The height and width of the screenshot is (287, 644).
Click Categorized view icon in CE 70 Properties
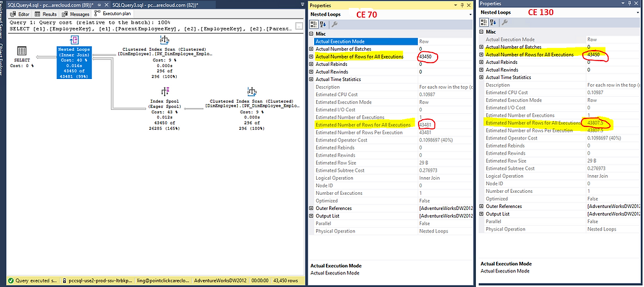point(314,24)
